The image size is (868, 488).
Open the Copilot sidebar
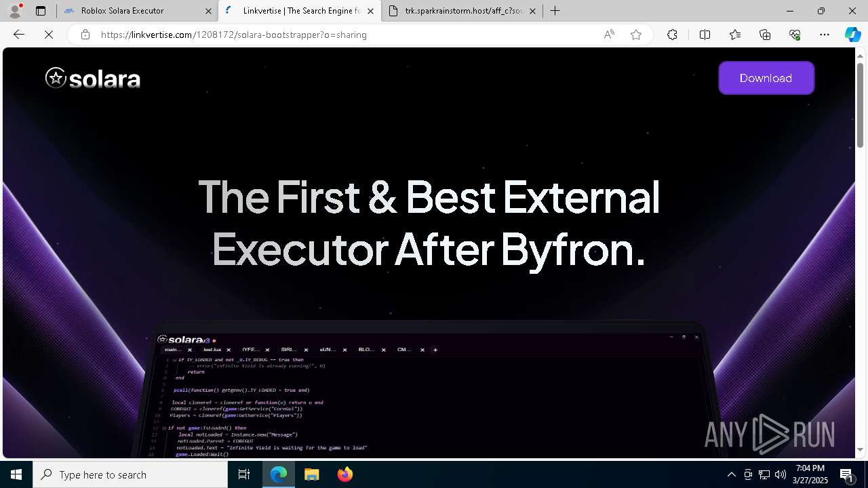pyautogui.click(x=852, y=35)
